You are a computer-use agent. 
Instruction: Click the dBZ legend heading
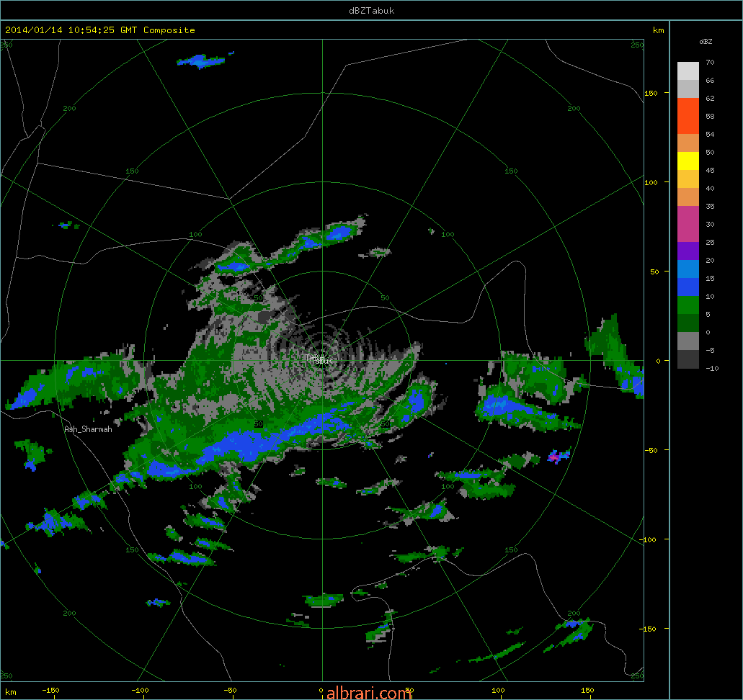[706, 42]
